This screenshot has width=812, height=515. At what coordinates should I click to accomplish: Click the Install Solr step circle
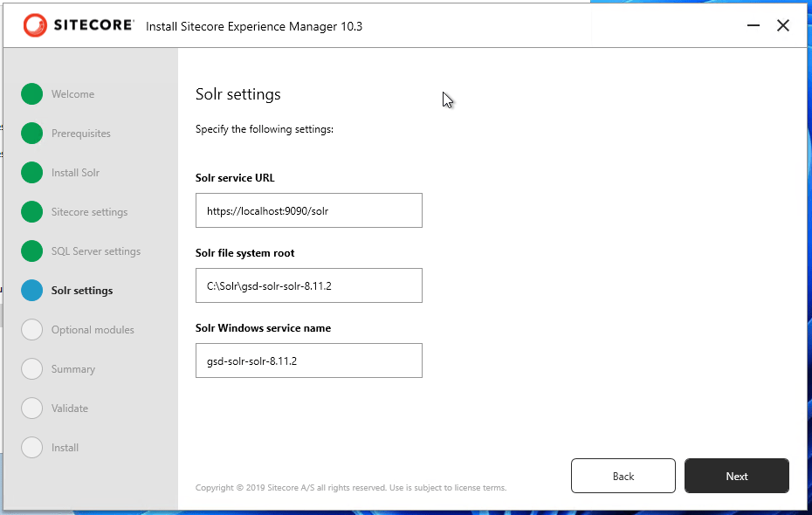(32, 173)
